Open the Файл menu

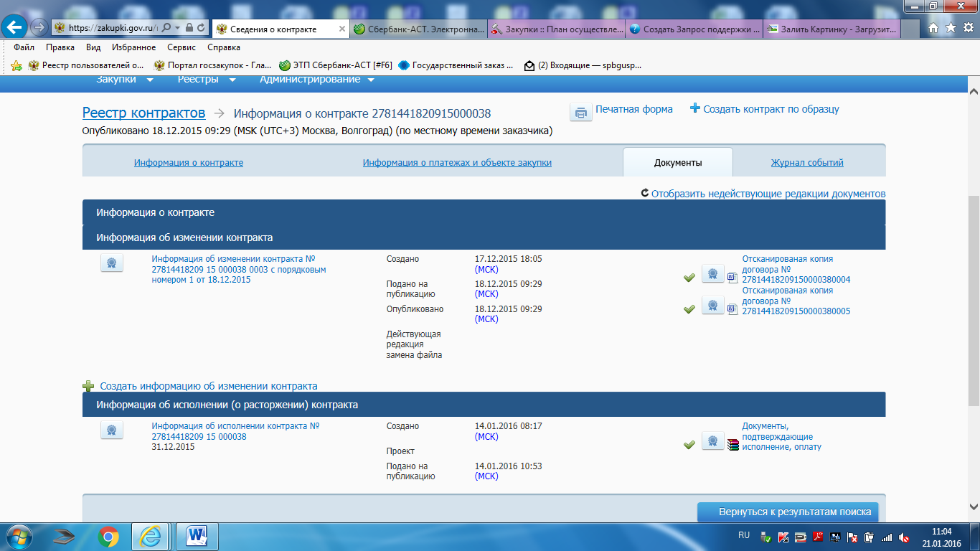click(x=24, y=47)
